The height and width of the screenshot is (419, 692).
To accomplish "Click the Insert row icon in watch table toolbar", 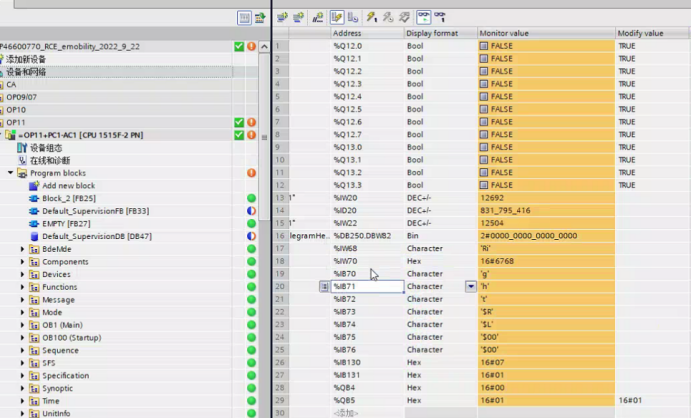I will tap(282, 17).
